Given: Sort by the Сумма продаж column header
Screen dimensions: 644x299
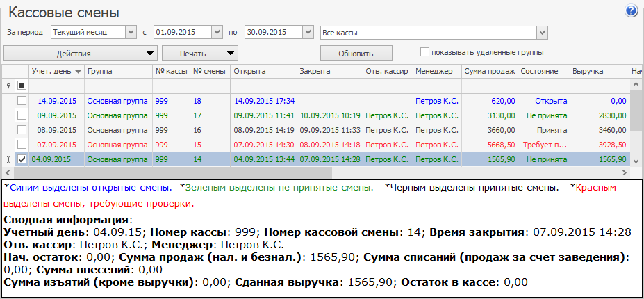Looking at the screenshot, I should [x=489, y=72].
